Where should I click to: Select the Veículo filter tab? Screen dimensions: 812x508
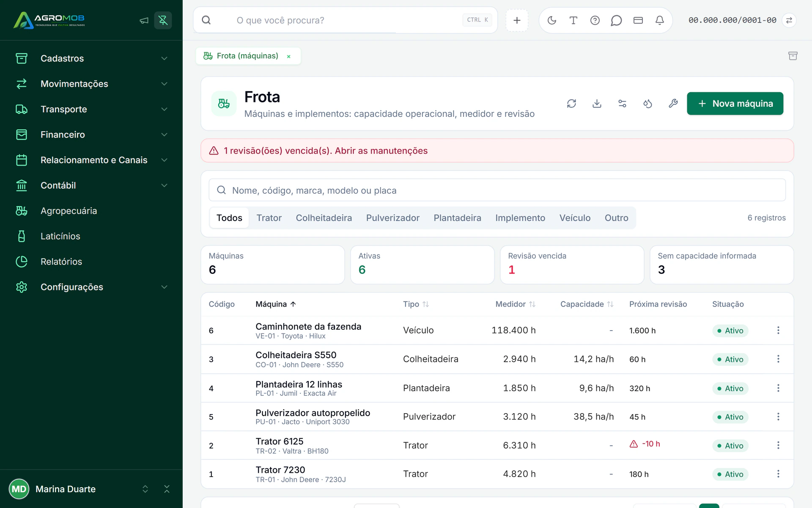tap(575, 218)
